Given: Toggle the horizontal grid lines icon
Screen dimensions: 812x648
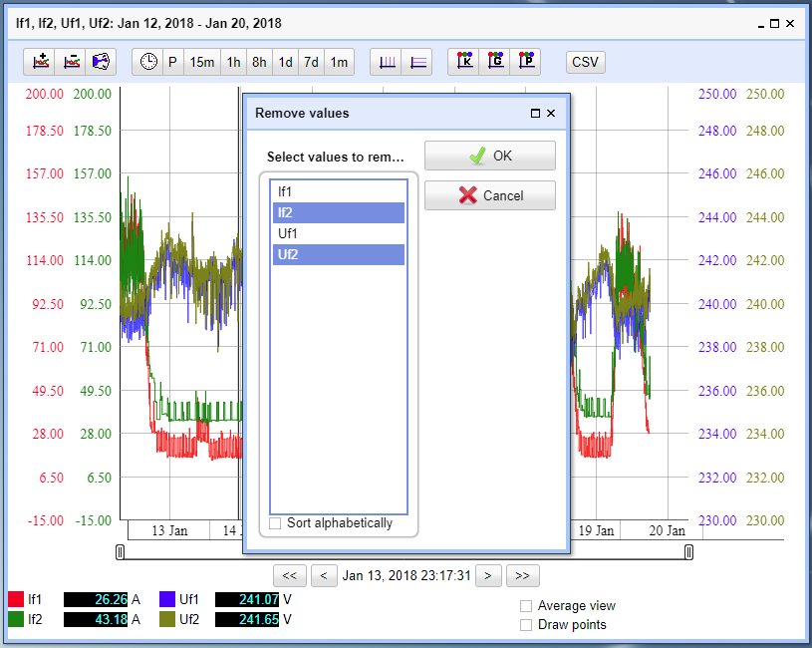Looking at the screenshot, I should (416, 62).
